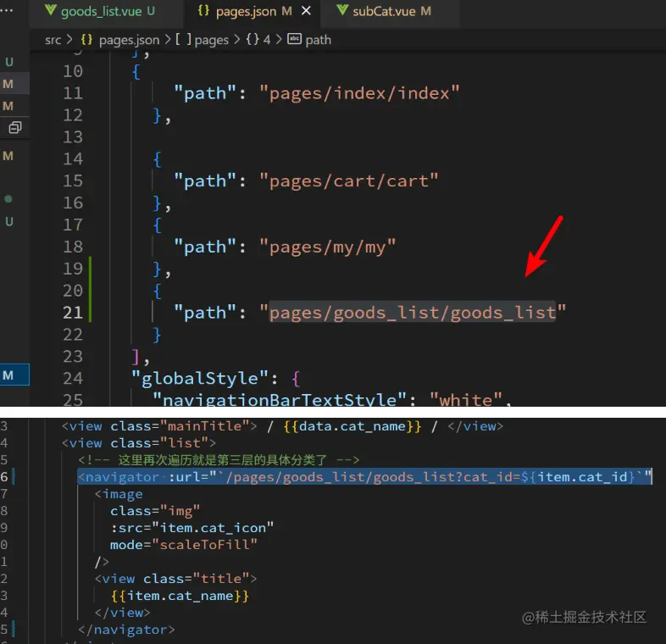
Task: Click the collapse-all icon in the sidebar
Action: tap(15, 127)
